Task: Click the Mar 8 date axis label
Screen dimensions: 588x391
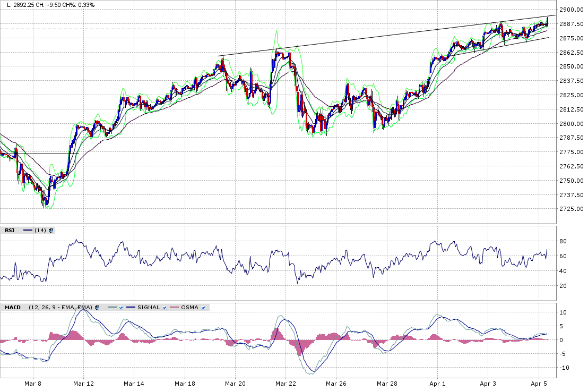Action: [x=33, y=383]
